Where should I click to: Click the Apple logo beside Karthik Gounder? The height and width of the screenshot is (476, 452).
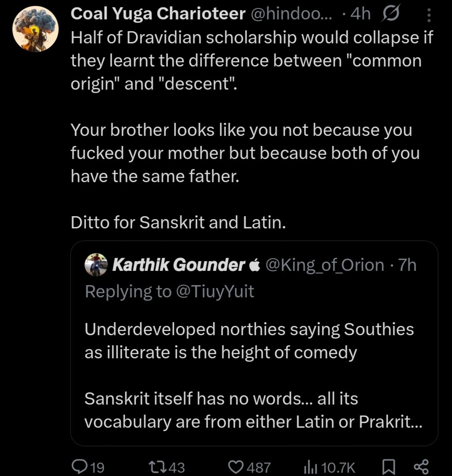click(x=255, y=265)
